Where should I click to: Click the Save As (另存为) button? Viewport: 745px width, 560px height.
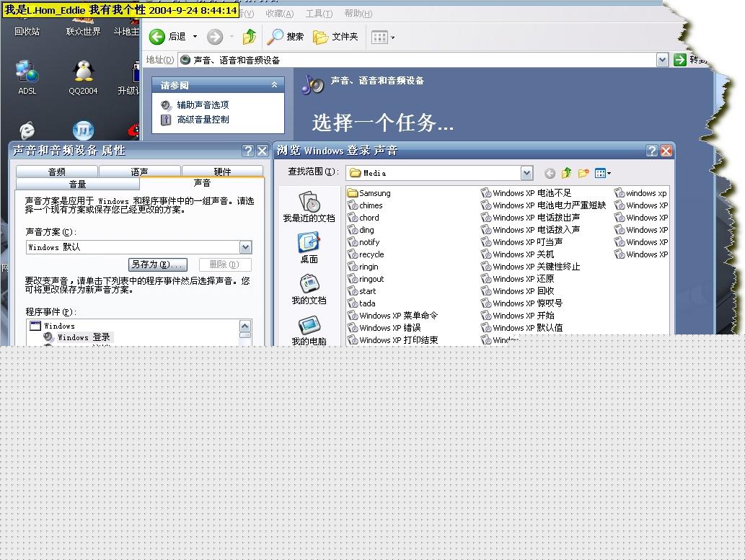coord(157,265)
